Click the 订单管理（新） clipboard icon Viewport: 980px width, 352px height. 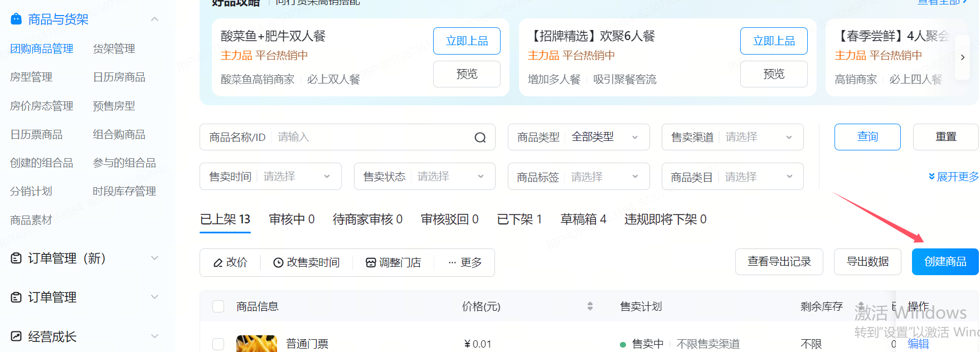point(17,258)
